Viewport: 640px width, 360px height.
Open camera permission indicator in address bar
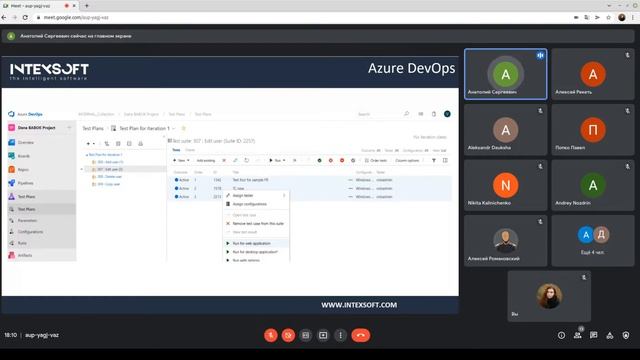pyautogui.click(x=576, y=18)
